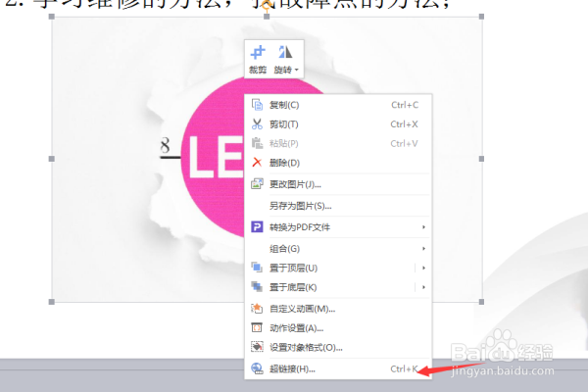Screen dimensions: 588x392
Task: Click the purple PDF icon
Action: click(257, 227)
